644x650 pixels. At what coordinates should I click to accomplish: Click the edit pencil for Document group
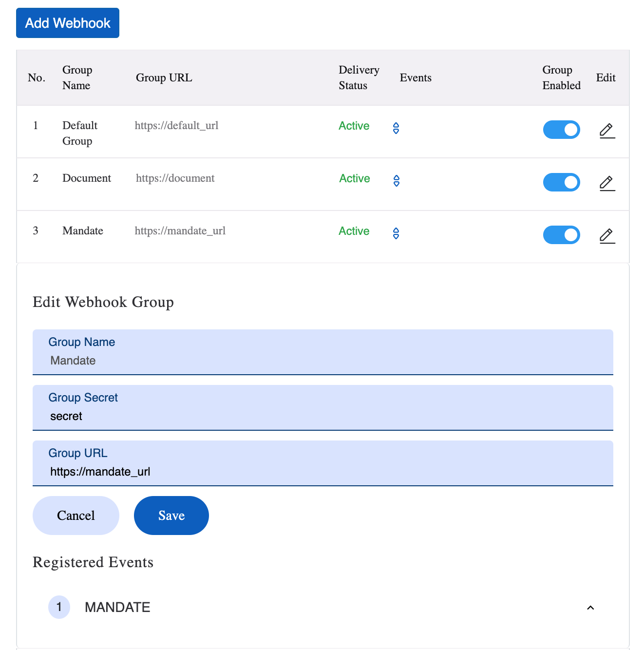pyautogui.click(x=607, y=183)
